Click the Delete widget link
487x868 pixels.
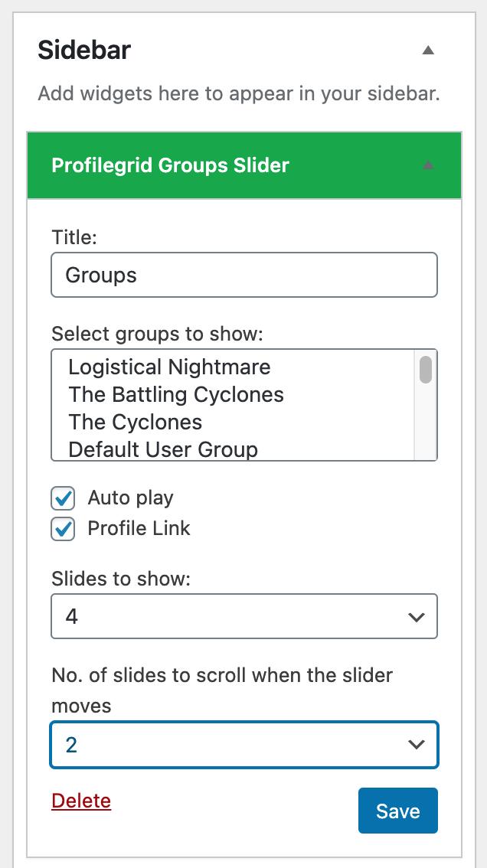81,801
